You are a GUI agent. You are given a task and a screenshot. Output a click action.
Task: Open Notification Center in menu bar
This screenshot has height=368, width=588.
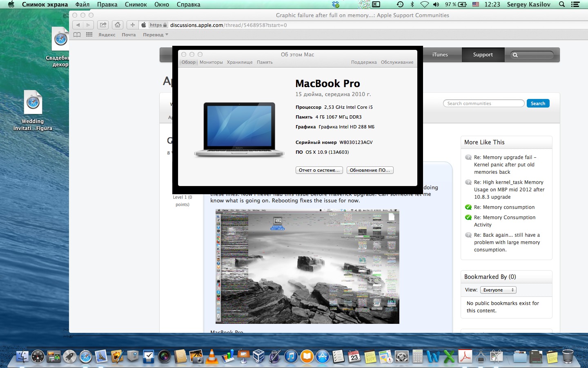[x=575, y=4]
